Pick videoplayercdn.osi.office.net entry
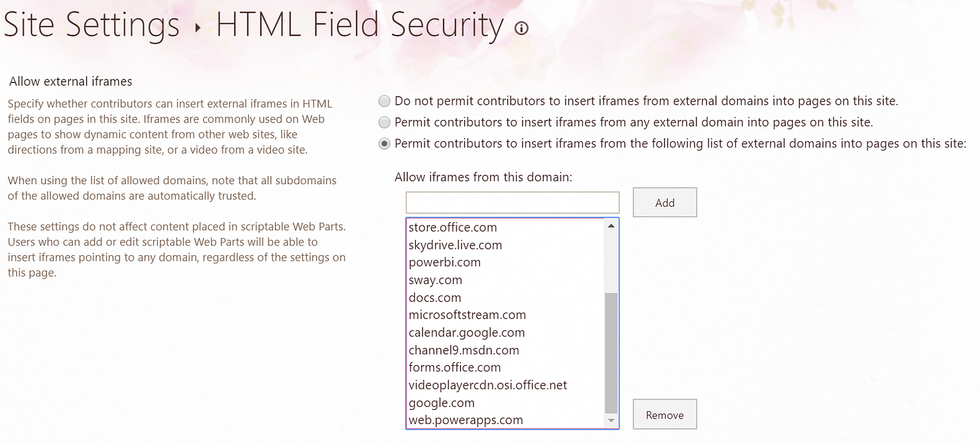 (488, 385)
